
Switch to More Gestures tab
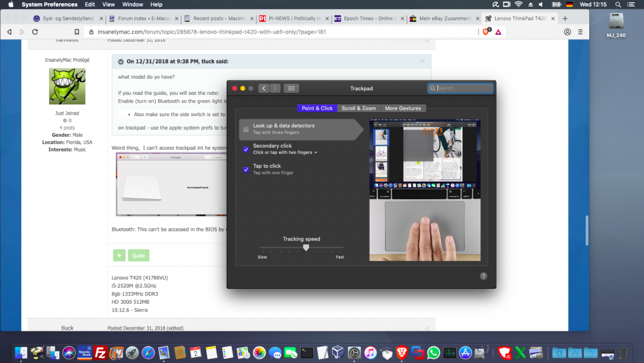[403, 108]
